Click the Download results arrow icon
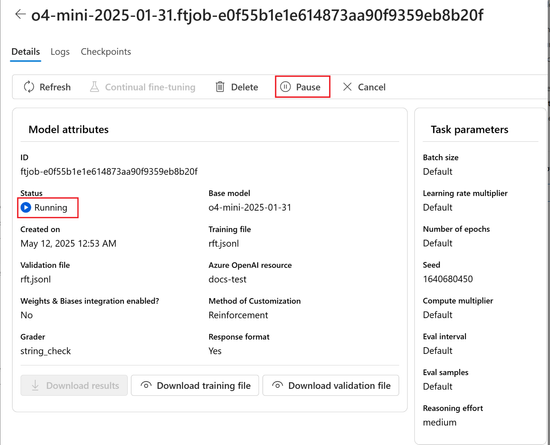This screenshot has width=550, height=445. point(35,385)
